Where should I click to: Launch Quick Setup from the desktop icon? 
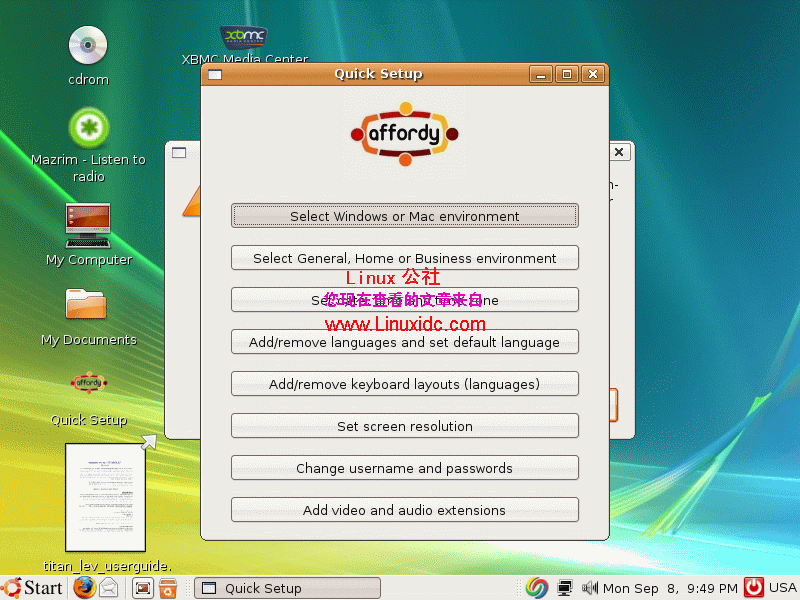(x=88, y=383)
